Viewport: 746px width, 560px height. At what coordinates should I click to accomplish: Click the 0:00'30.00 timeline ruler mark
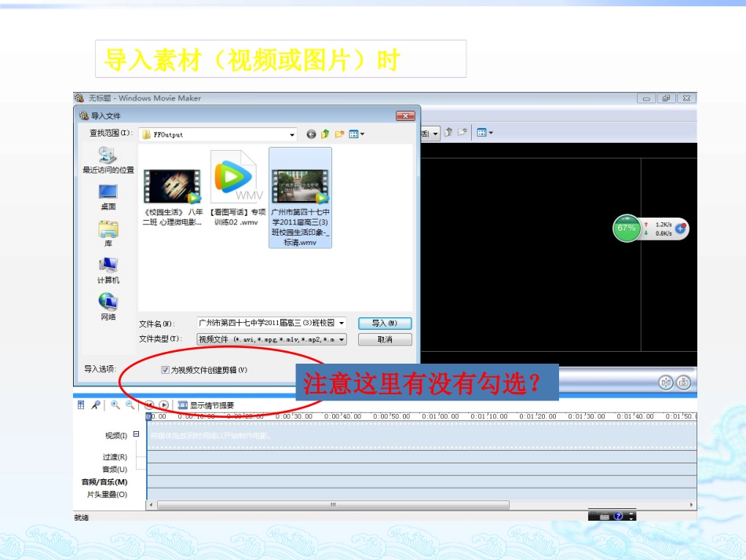click(x=294, y=416)
